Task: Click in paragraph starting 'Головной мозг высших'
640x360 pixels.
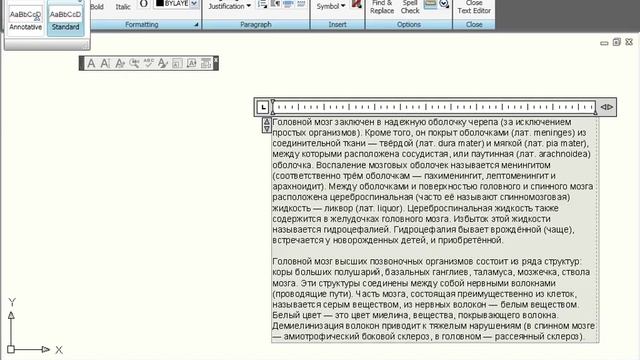Action: (433, 299)
